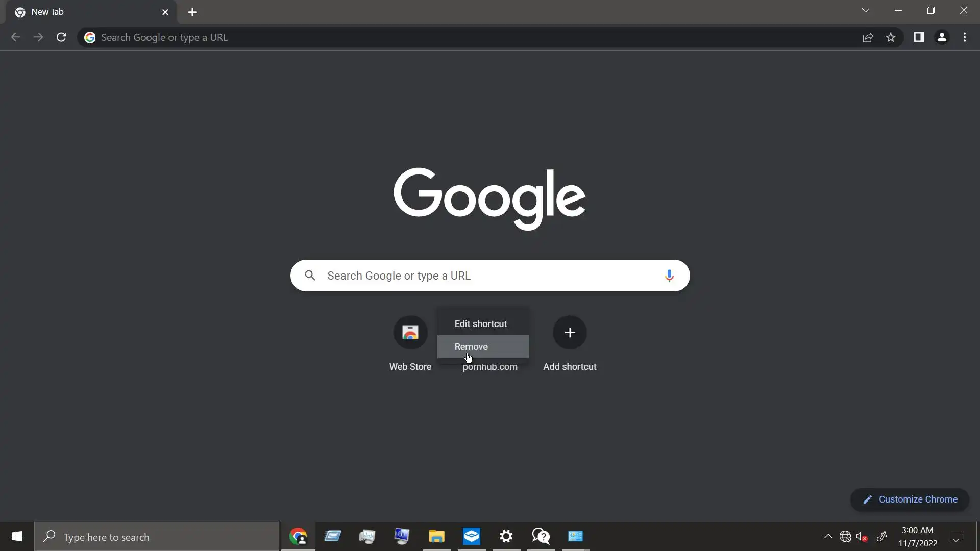Screen dimensions: 980x551
Task: Click the Add shortcut plus icon
Action: 570,333
